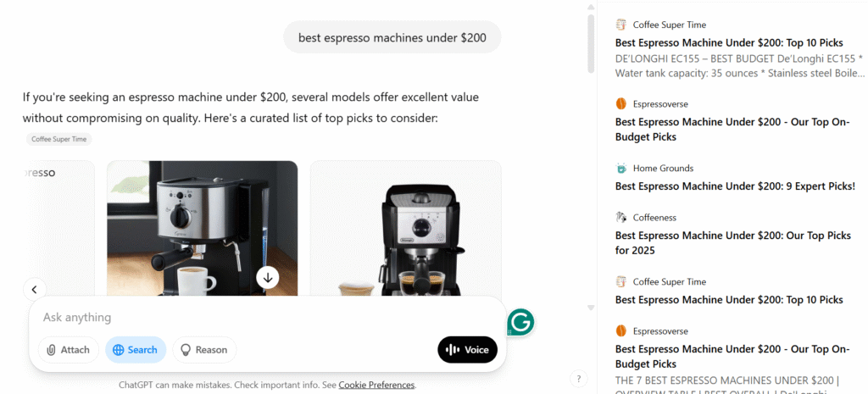Open Home Grounds 9 Expert Picks result
This screenshot has height=394, width=868.
(735, 186)
